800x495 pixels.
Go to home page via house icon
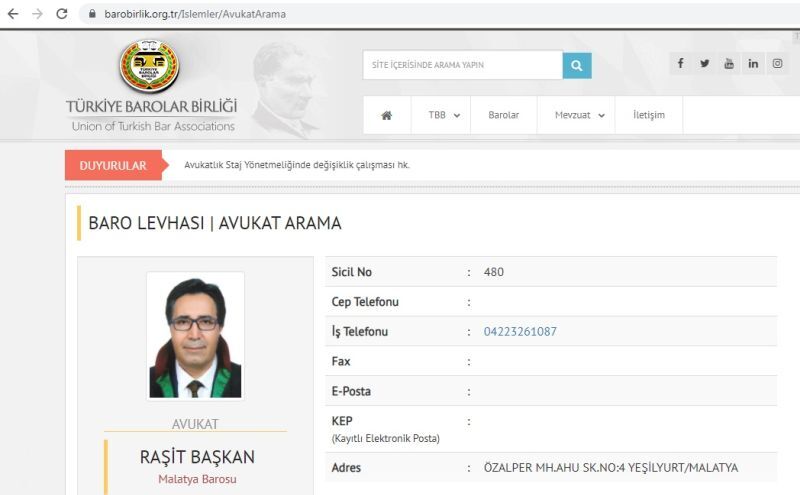(387, 115)
